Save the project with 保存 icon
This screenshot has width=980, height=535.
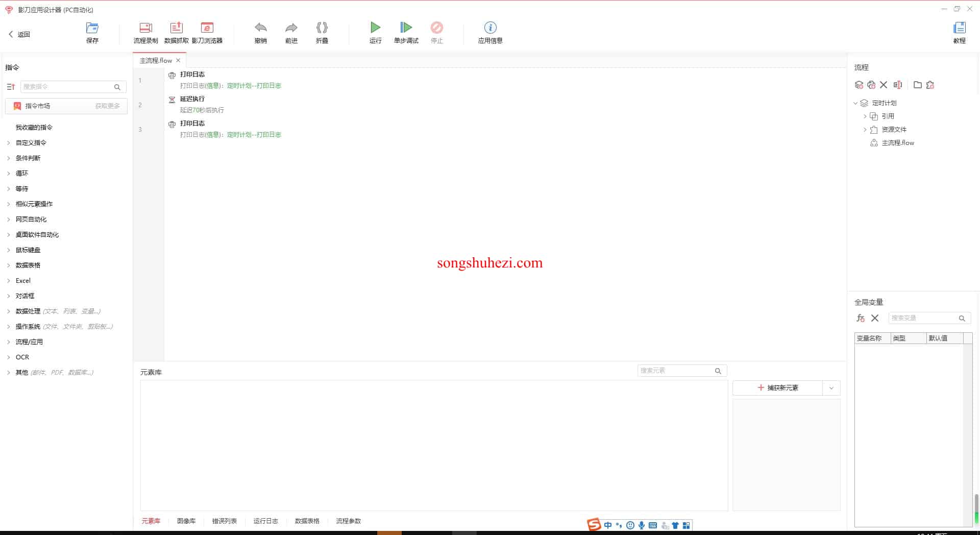[92, 33]
